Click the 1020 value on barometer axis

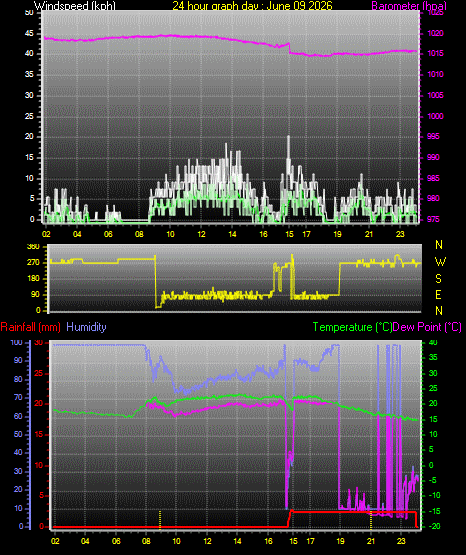pos(435,33)
